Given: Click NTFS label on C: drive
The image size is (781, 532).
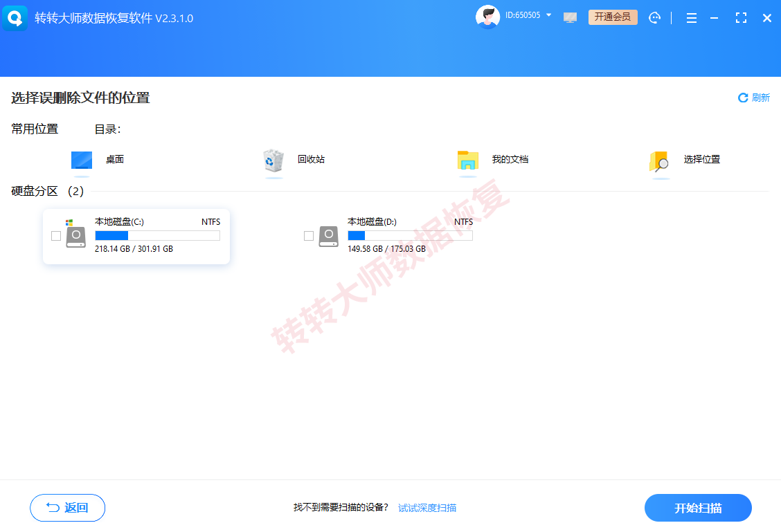Looking at the screenshot, I should [x=210, y=222].
